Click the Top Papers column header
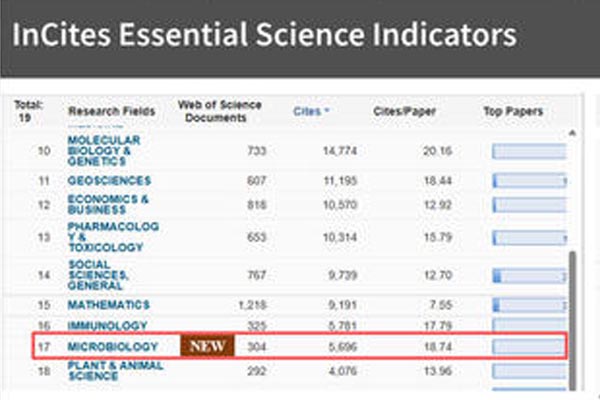This screenshot has width=600, height=400. (512, 111)
